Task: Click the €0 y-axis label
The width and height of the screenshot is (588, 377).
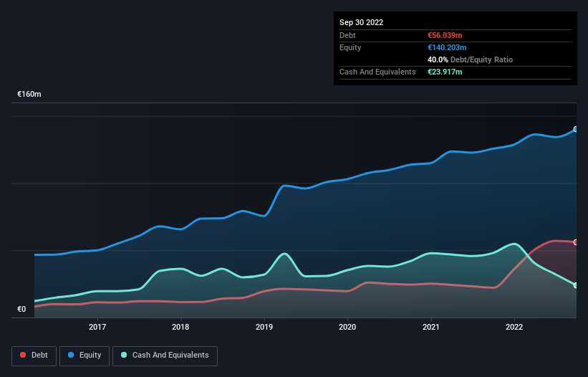Action: pyautogui.click(x=21, y=309)
